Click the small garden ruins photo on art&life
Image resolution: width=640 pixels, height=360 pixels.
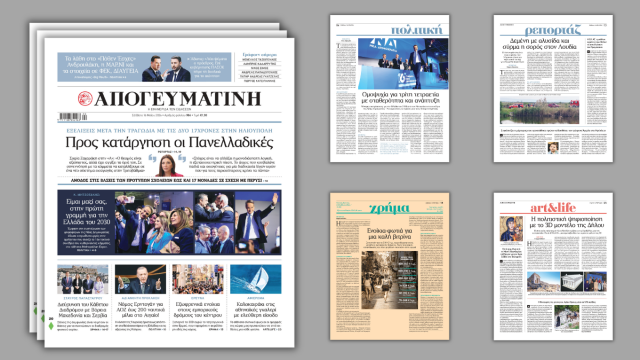pyautogui.click(x=567, y=317)
